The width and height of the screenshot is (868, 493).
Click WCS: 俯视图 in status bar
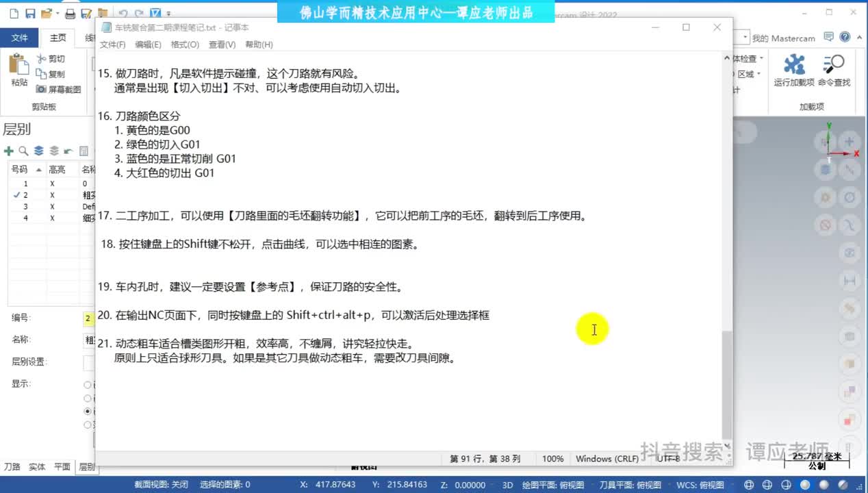[701, 485]
